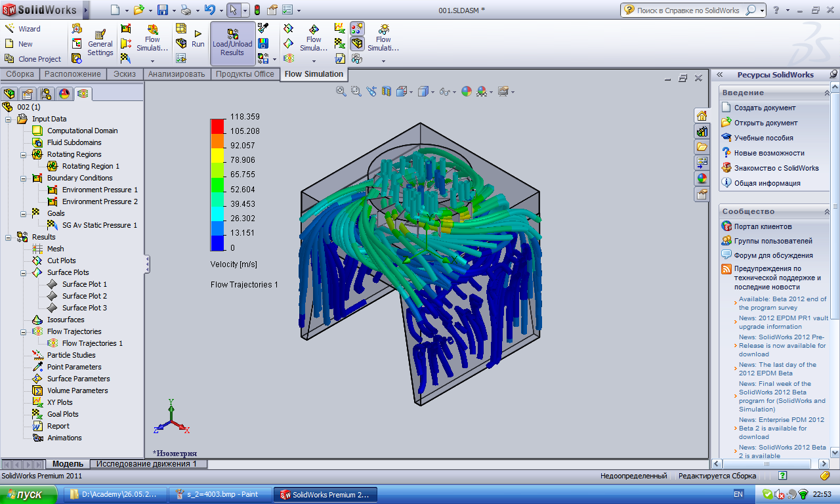This screenshot has width=840, height=504.
Task: Click the Section View icon in the viewport toolbar
Action: (x=387, y=91)
